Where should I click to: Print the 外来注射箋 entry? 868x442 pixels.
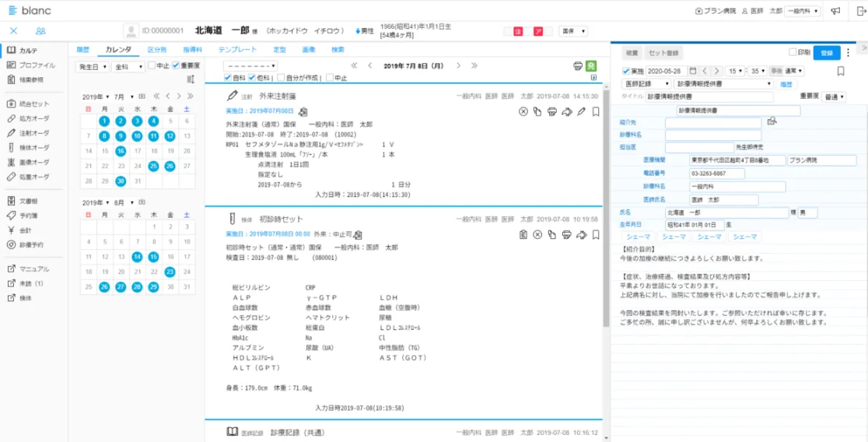tap(551, 112)
